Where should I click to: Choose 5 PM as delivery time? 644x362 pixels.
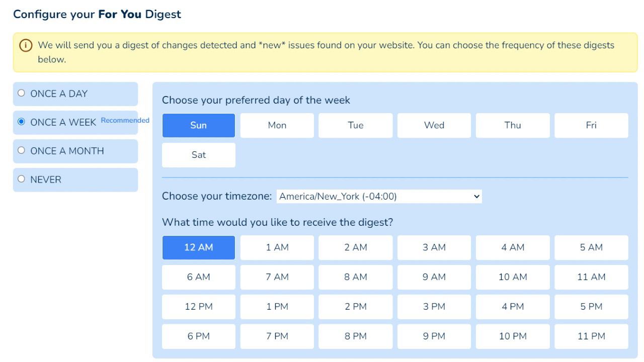pyautogui.click(x=591, y=307)
